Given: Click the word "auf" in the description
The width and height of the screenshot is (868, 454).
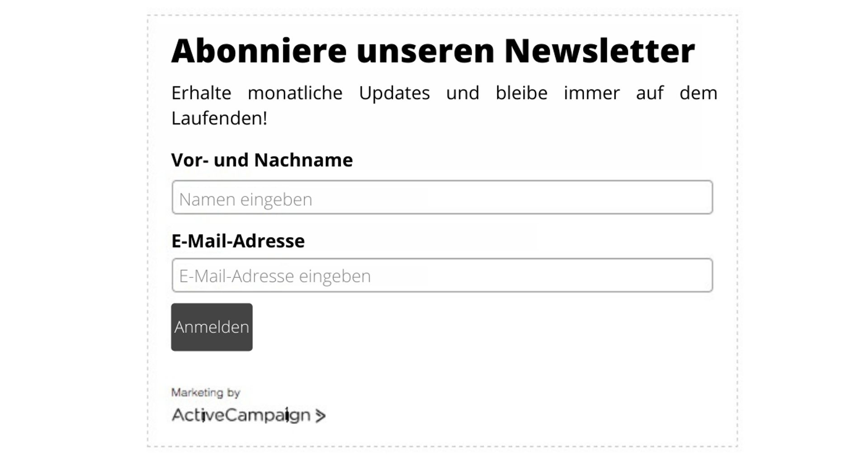Looking at the screenshot, I should click(x=650, y=93).
